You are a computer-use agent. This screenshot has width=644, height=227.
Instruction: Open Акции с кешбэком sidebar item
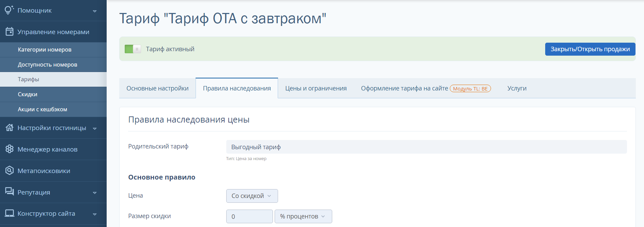point(53,109)
